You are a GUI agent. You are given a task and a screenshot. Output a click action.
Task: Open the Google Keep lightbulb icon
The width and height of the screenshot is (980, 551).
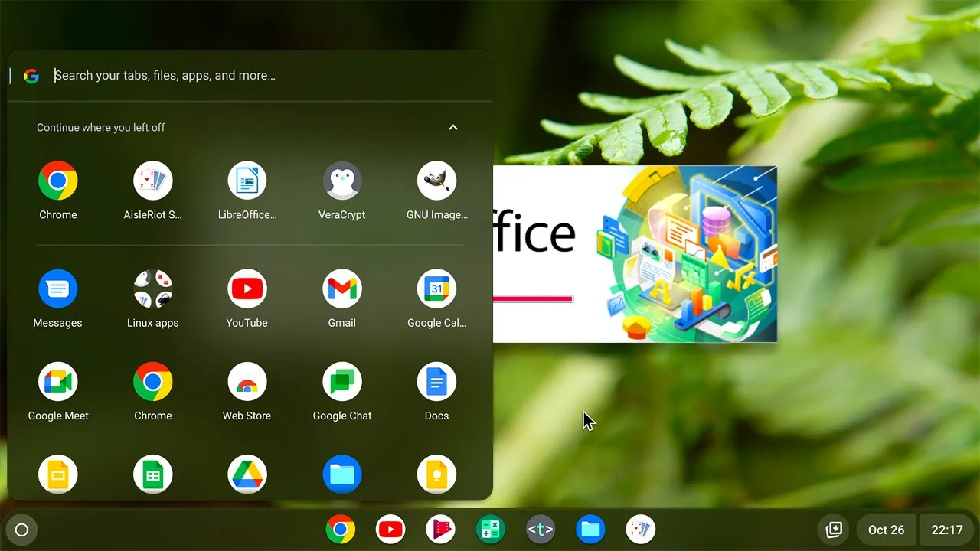point(436,474)
